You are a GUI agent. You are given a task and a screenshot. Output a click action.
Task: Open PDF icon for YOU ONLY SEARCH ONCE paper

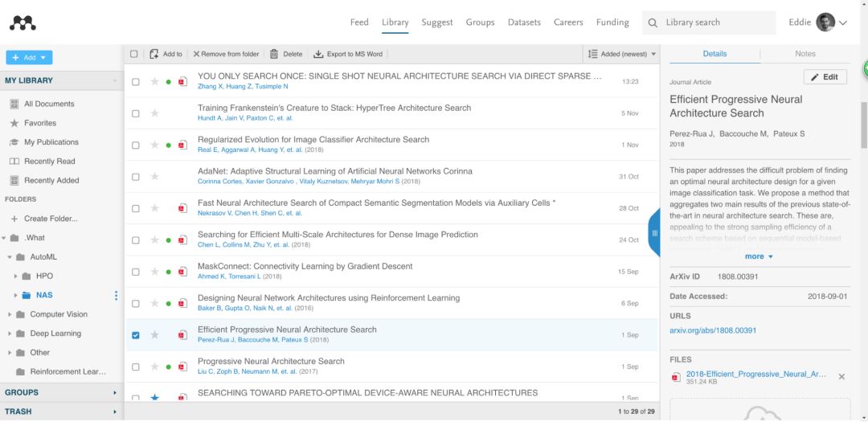182,82
